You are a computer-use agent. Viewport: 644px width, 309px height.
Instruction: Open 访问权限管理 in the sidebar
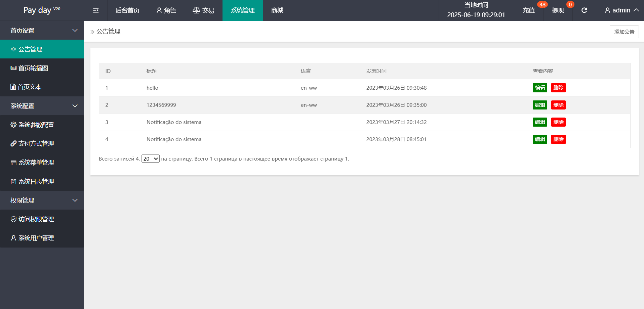click(42, 219)
